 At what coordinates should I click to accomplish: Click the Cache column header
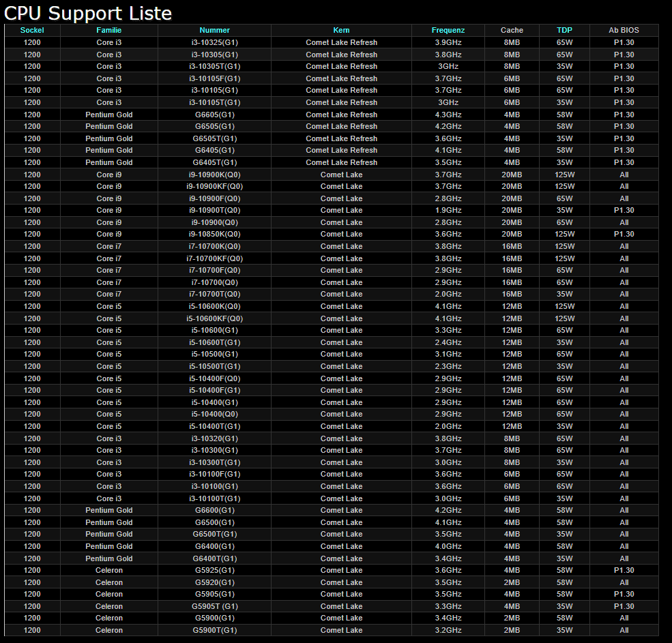pyautogui.click(x=512, y=30)
